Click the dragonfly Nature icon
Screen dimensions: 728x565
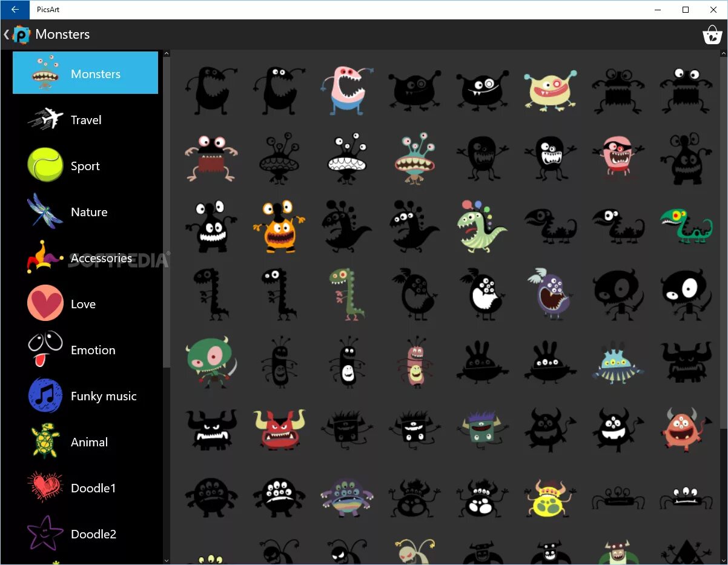45,211
